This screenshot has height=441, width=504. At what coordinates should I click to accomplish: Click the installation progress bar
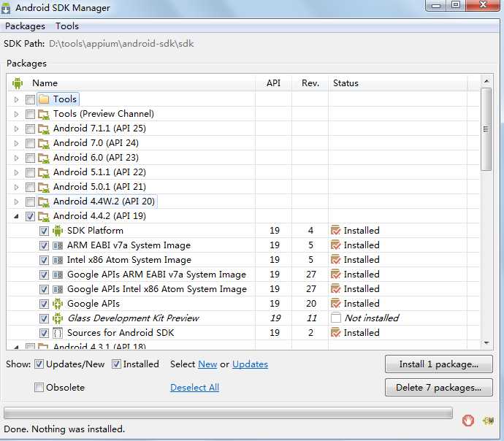228,413
